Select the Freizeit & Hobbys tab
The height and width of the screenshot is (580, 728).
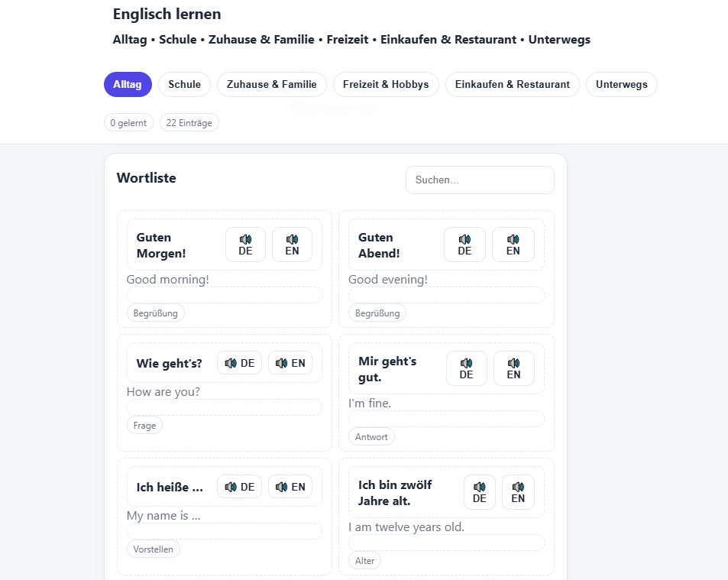coord(386,85)
